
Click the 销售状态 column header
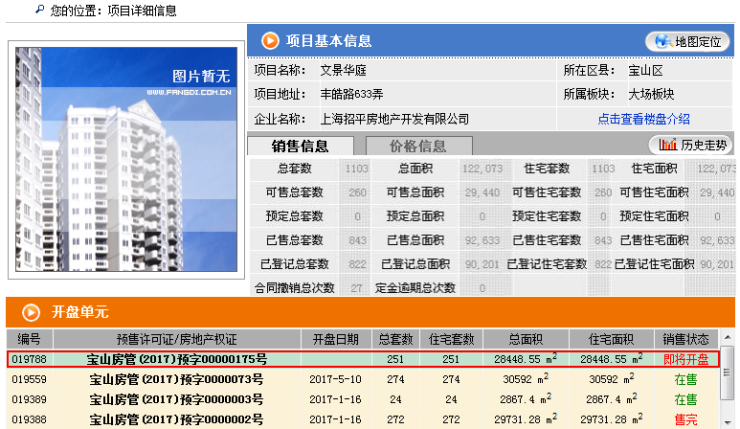tap(685, 339)
